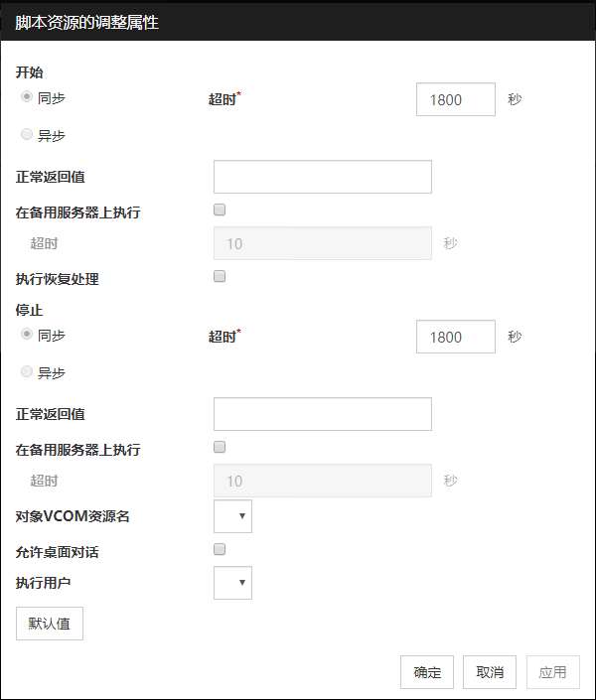
Task: Enable 在备用服务器上执行 checkbox under 停止
Action: point(220,447)
